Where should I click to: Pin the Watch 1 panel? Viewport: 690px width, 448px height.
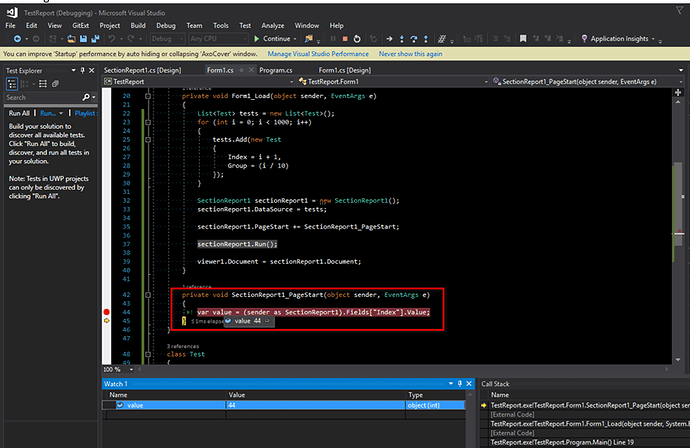tap(460, 383)
